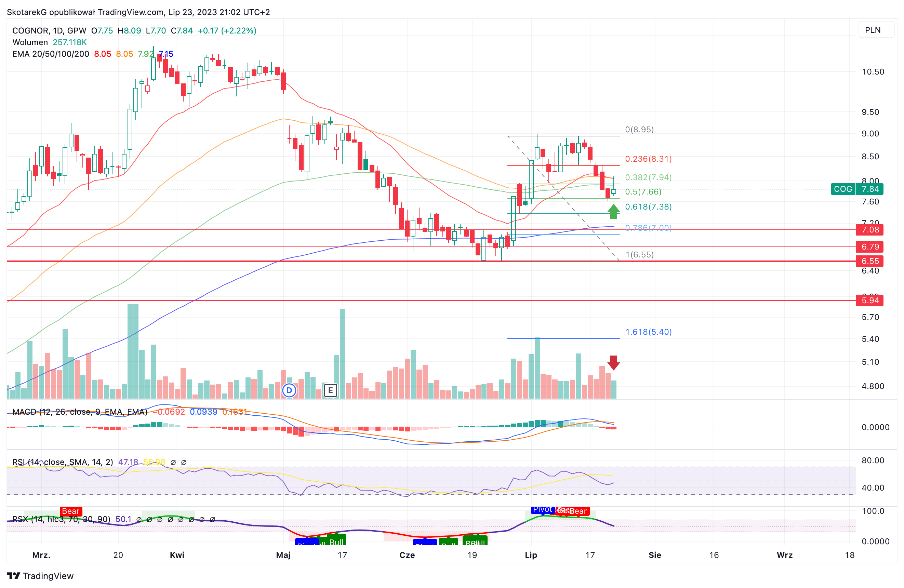This screenshot has width=904, height=588.
Task: Click the EMA 20/50/100/200 indicator label
Action: tap(51, 54)
